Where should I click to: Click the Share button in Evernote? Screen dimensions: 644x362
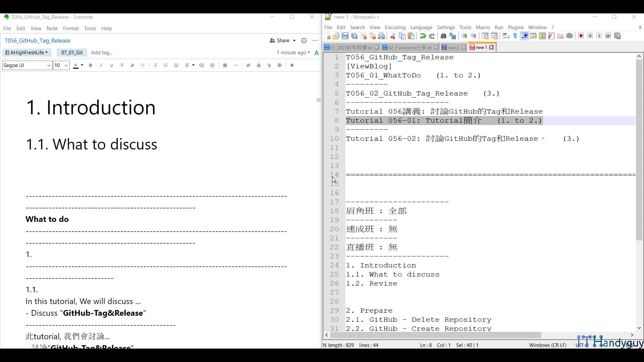coord(283,41)
